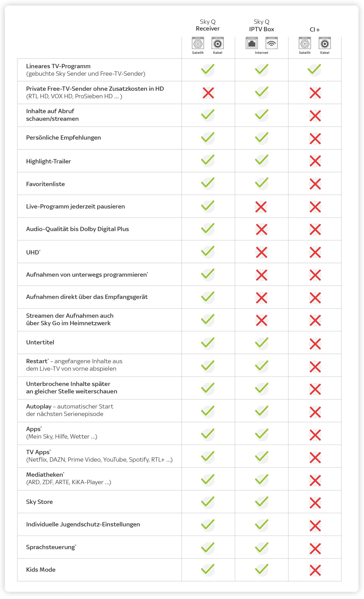Click IPTV Box's checkmark for Highlight-Trailer
Image resolution: width=364 pixels, height=599 pixels.
[x=262, y=160]
